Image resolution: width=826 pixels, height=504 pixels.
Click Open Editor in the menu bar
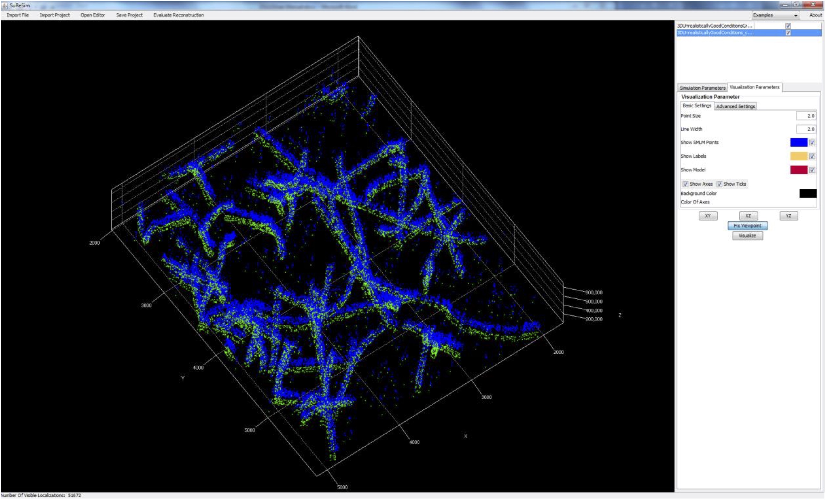[93, 15]
